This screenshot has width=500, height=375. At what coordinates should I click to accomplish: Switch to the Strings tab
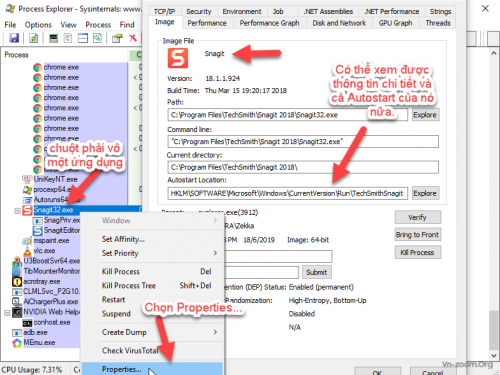pyautogui.click(x=440, y=11)
